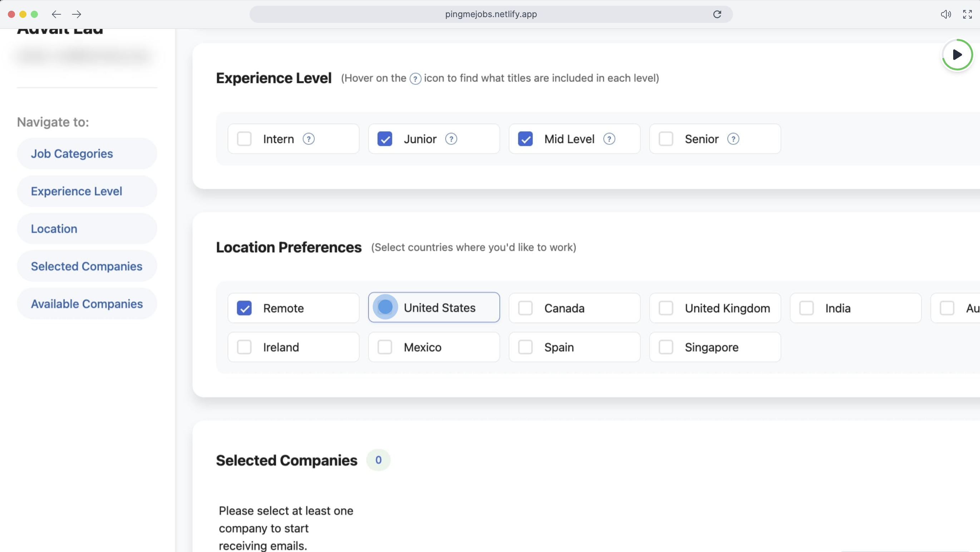Toggle the United States checkbox
Viewport: 980px width, 552px height.
385,307
